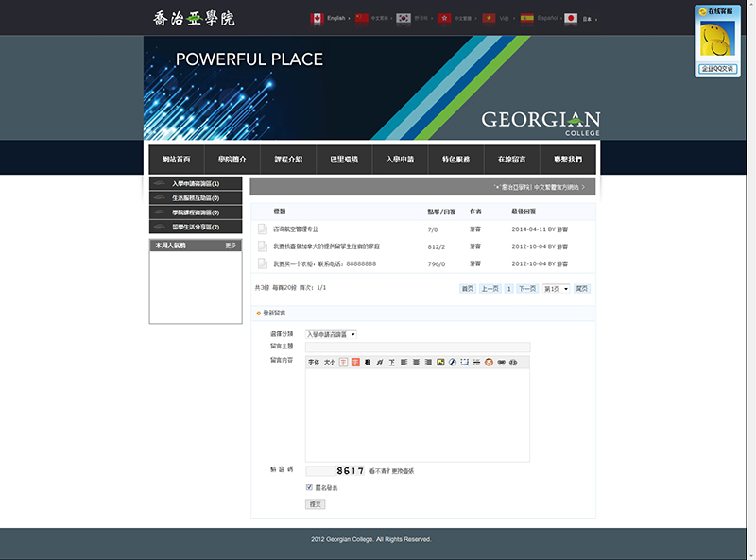Focus the message subject input field

pyautogui.click(x=418, y=348)
